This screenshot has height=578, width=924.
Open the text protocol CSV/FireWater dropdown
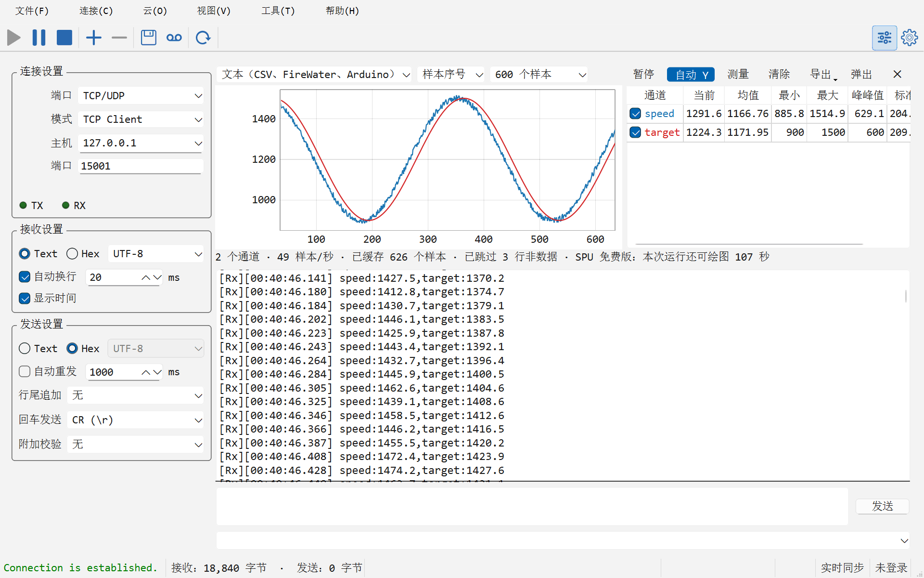[x=315, y=75]
